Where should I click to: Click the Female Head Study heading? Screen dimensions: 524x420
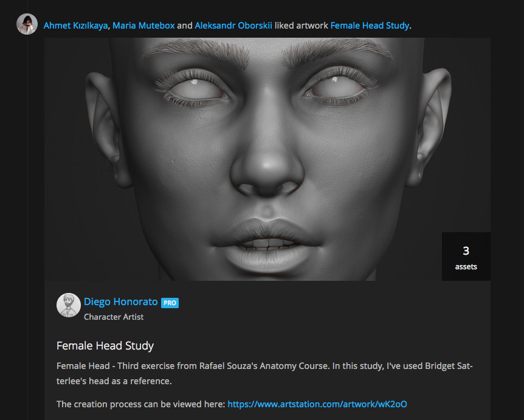(105, 345)
